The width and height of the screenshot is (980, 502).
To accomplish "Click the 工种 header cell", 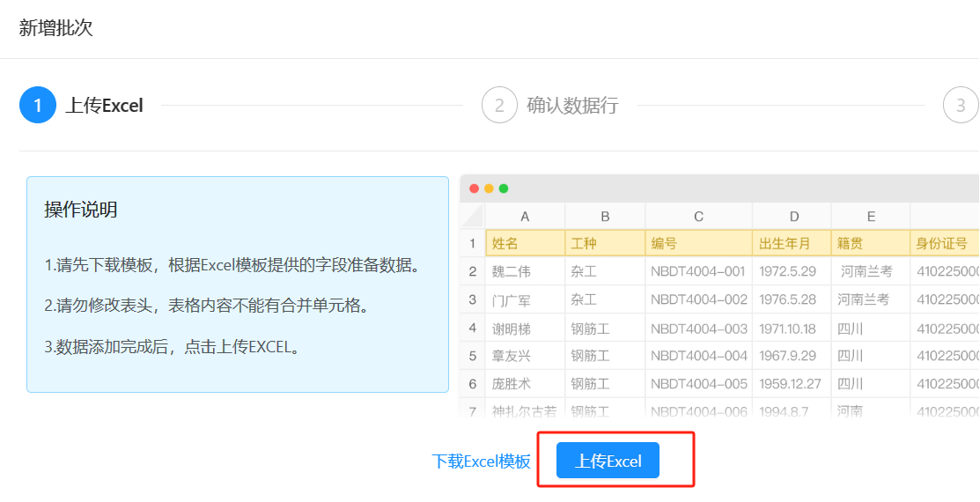I will (605, 244).
